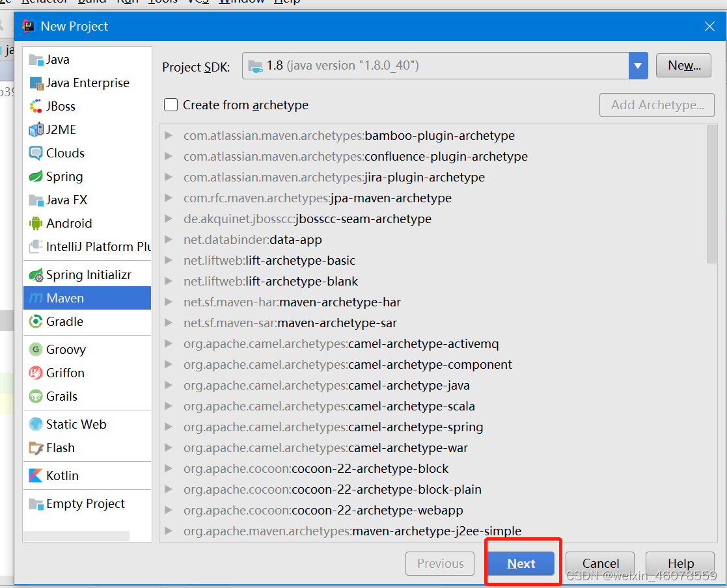The height and width of the screenshot is (588, 727).
Task: Click the Add Archetype... button
Action: 657,105
